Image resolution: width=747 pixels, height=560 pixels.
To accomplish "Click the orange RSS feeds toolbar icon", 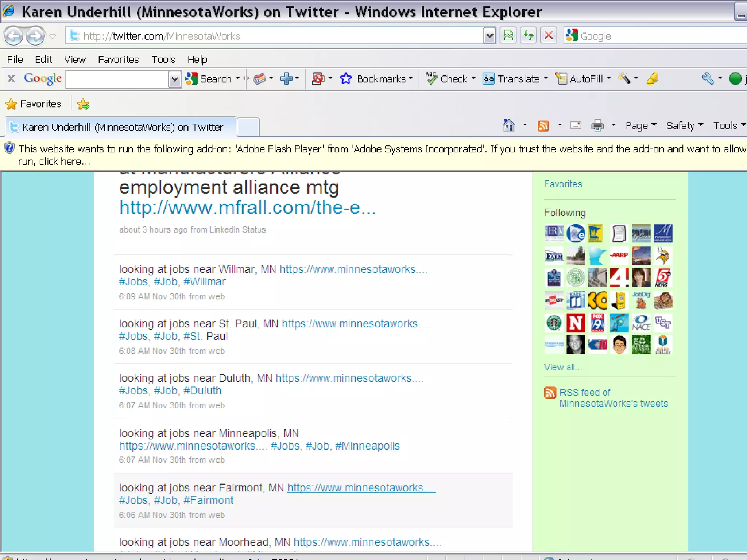I will click(x=543, y=126).
